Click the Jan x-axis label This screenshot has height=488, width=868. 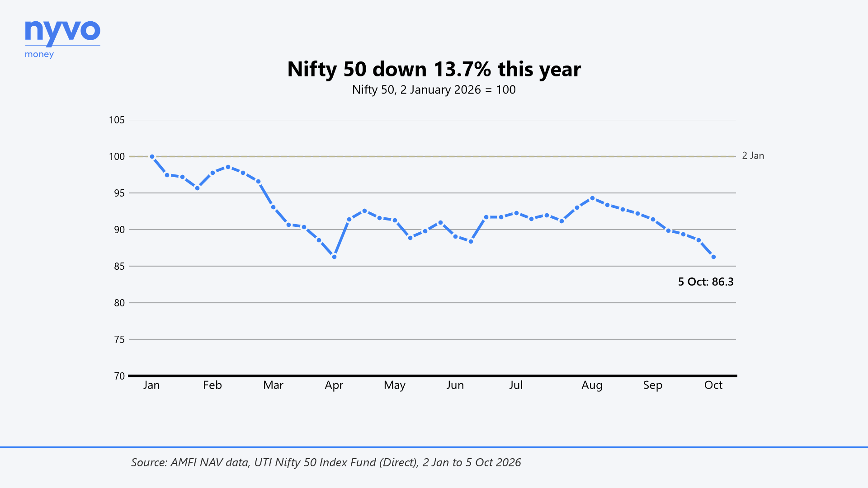[x=151, y=385]
